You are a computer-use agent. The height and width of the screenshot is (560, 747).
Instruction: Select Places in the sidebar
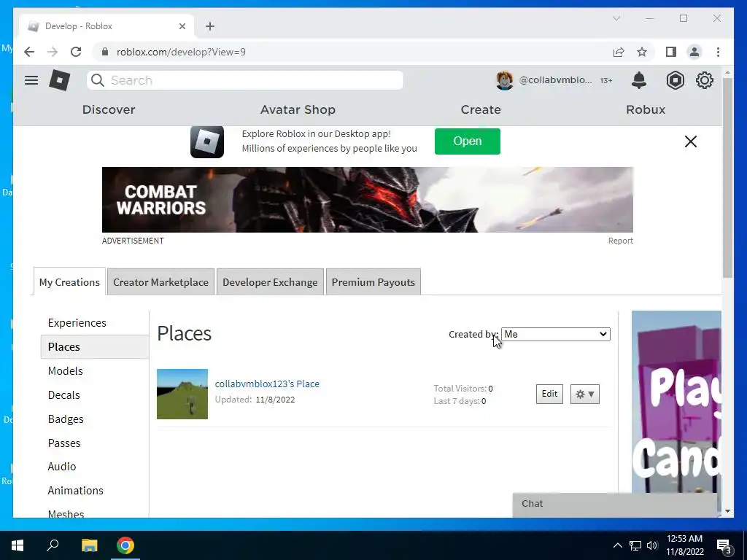(94, 346)
